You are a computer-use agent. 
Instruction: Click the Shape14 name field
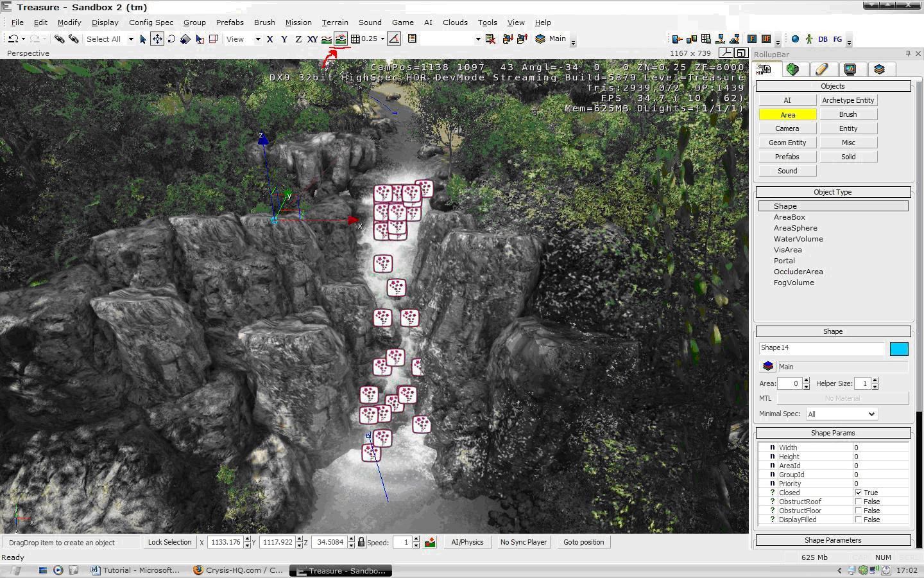pyautogui.click(x=821, y=348)
